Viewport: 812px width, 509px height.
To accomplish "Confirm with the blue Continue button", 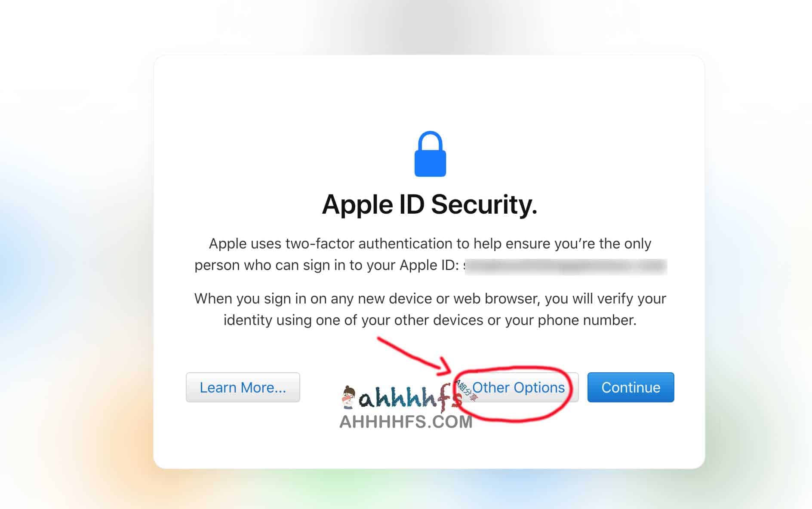I will pyautogui.click(x=631, y=387).
